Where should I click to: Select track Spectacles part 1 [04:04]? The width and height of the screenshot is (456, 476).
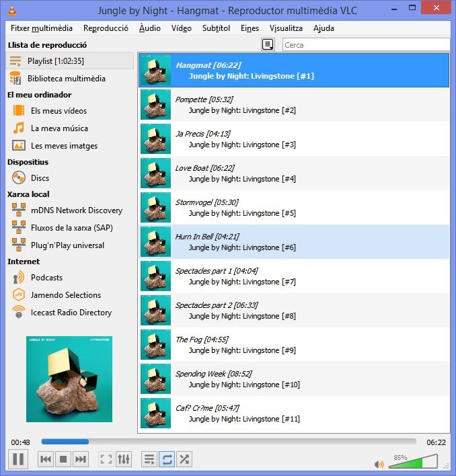tap(294, 276)
